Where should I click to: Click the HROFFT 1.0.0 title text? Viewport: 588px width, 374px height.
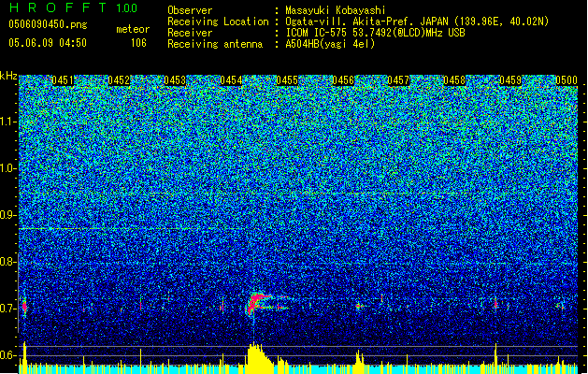tap(74, 7)
